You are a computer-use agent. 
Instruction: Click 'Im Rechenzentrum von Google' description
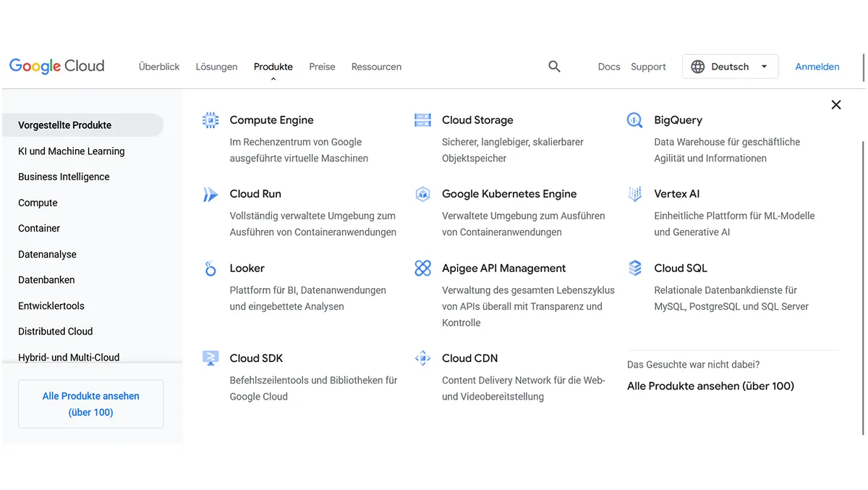pyautogui.click(x=296, y=142)
